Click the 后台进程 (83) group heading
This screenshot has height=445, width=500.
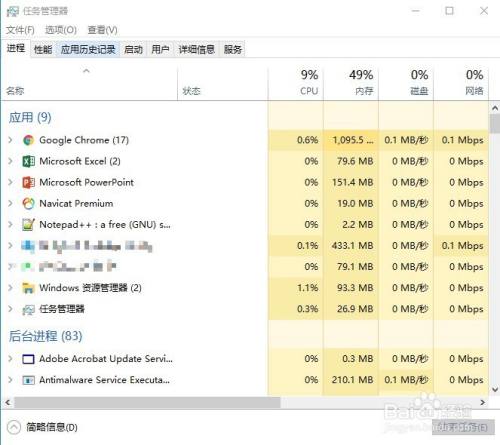[x=46, y=336]
